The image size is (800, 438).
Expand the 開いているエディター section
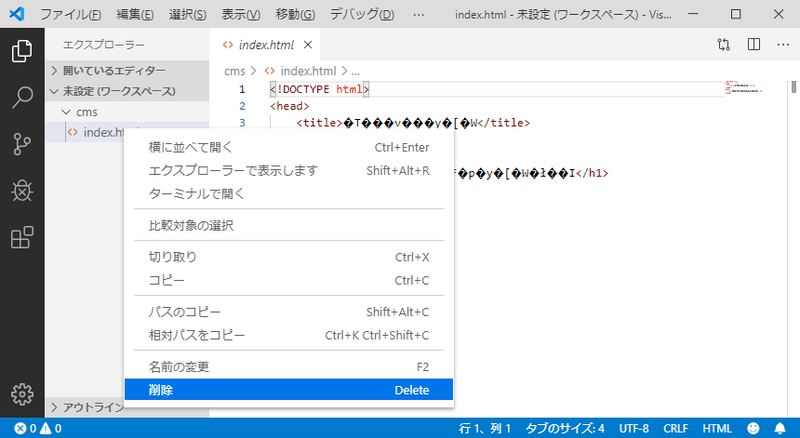[x=127, y=70]
